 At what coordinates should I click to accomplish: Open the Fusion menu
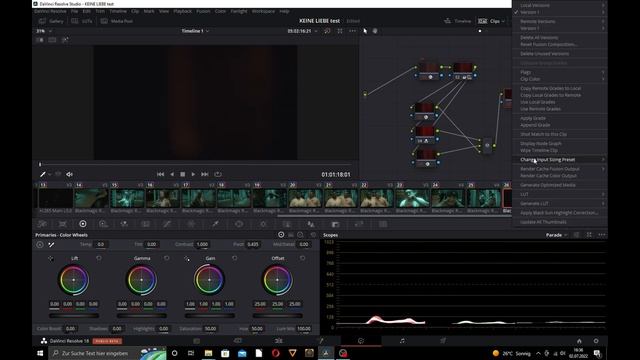click(203, 11)
